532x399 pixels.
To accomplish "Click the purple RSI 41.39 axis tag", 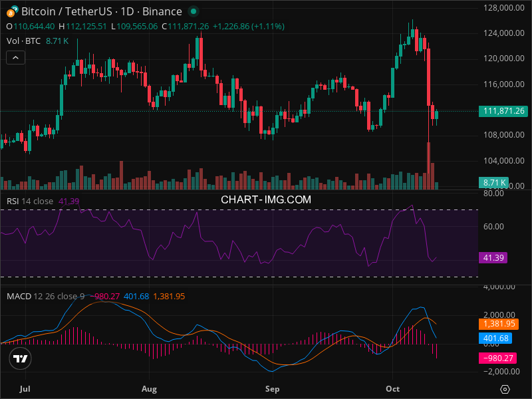I will 493,257.
